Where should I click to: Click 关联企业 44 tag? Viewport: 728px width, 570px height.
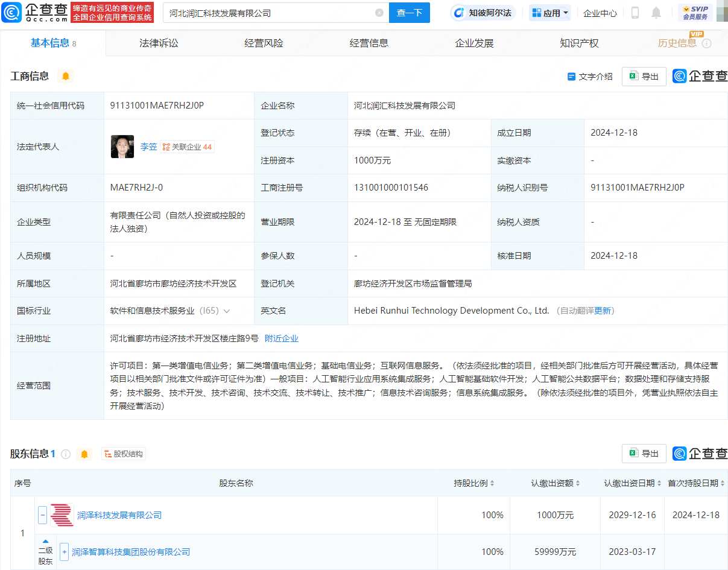pyautogui.click(x=187, y=147)
